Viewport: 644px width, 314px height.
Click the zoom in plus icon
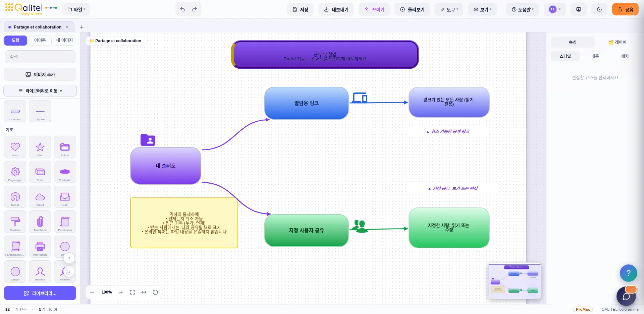coord(121,292)
